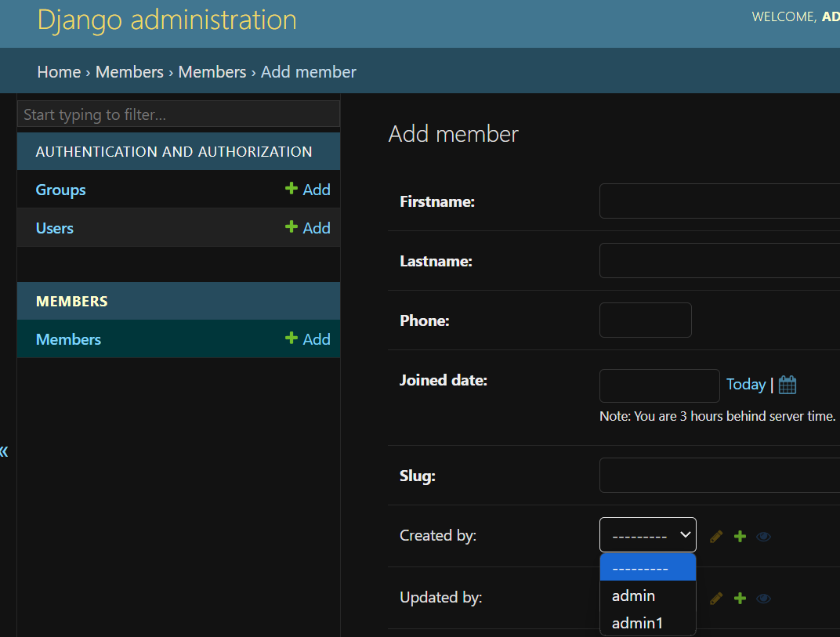Click into the Phone field

point(645,320)
